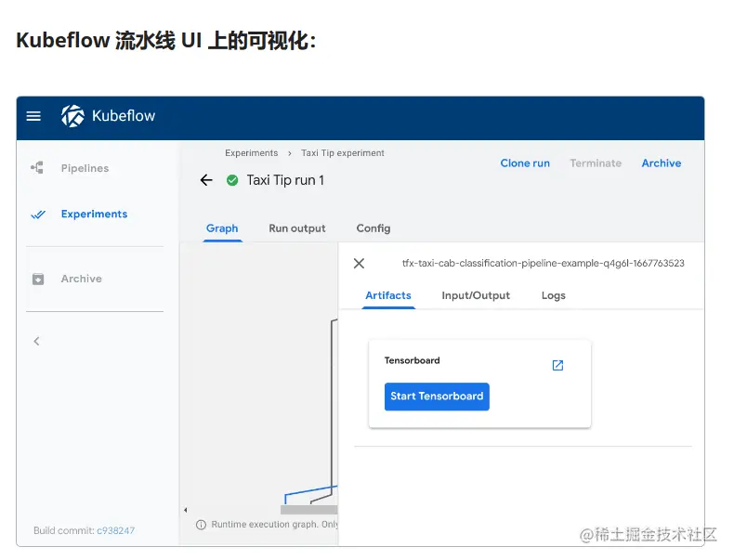The width and height of the screenshot is (734, 560).
Task: Click the Archive box icon in sidebar
Action: click(x=38, y=279)
